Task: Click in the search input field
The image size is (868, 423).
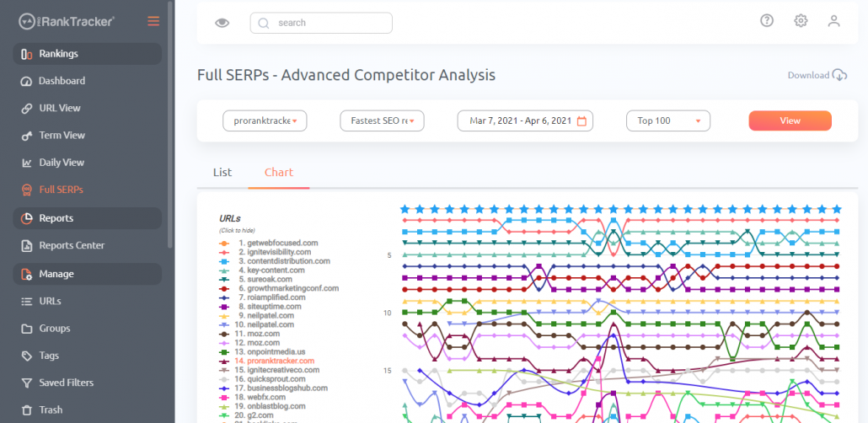Action: pos(321,24)
